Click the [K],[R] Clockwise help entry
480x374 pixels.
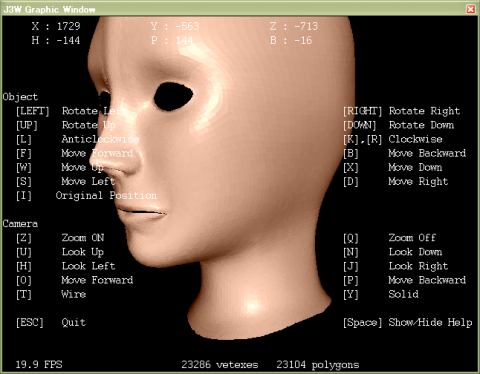coord(393,139)
